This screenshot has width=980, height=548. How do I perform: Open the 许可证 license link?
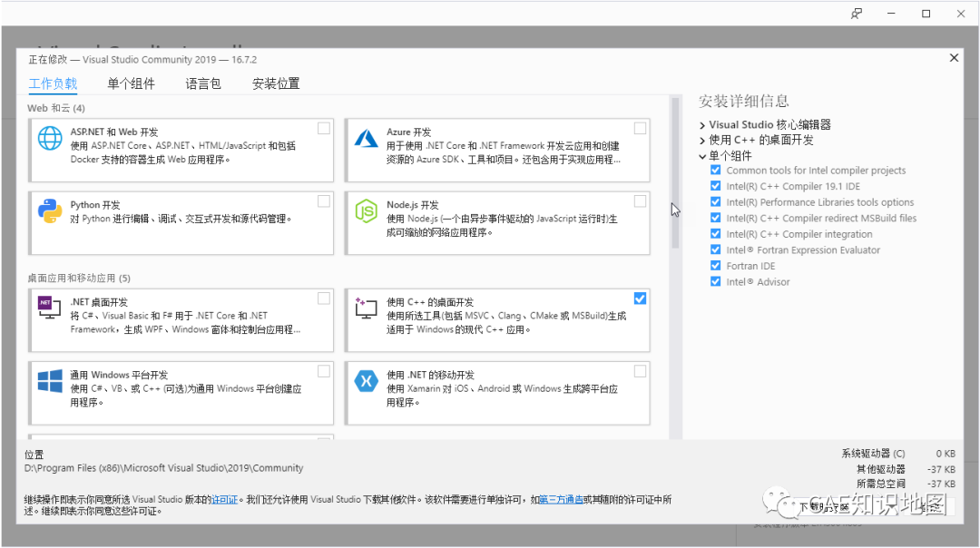click(x=224, y=499)
